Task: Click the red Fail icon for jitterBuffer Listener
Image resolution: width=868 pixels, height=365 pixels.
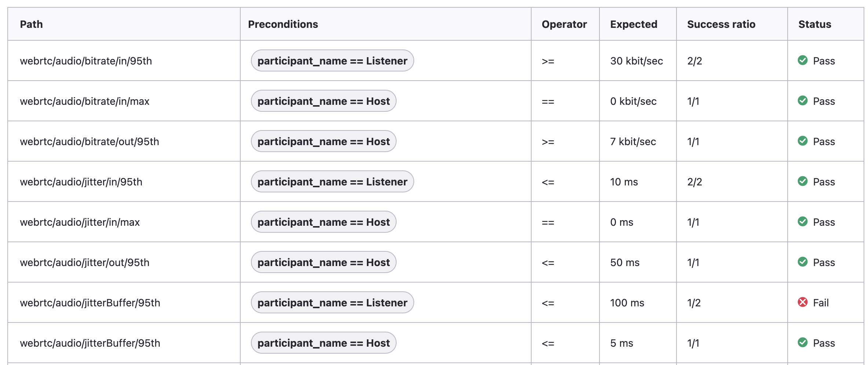Action: 803,302
